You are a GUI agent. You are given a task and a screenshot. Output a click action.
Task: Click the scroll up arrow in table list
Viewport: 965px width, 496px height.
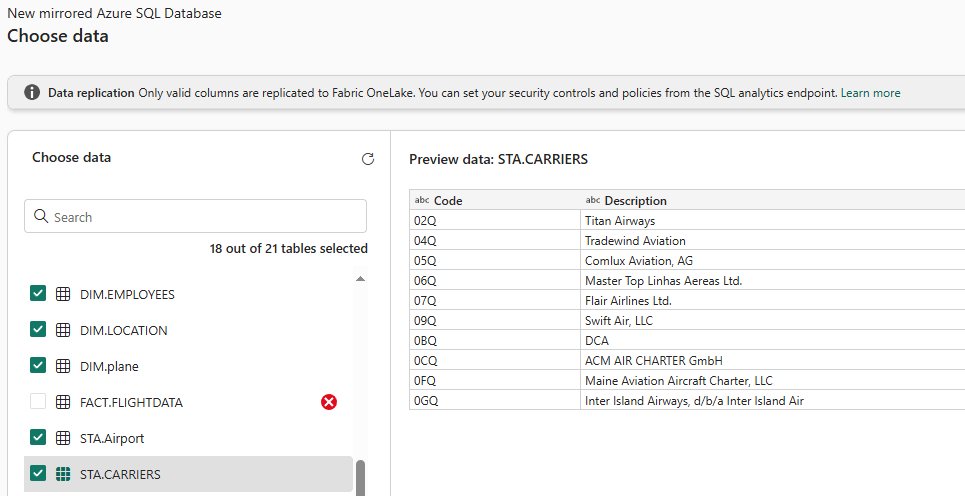coord(361,279)
